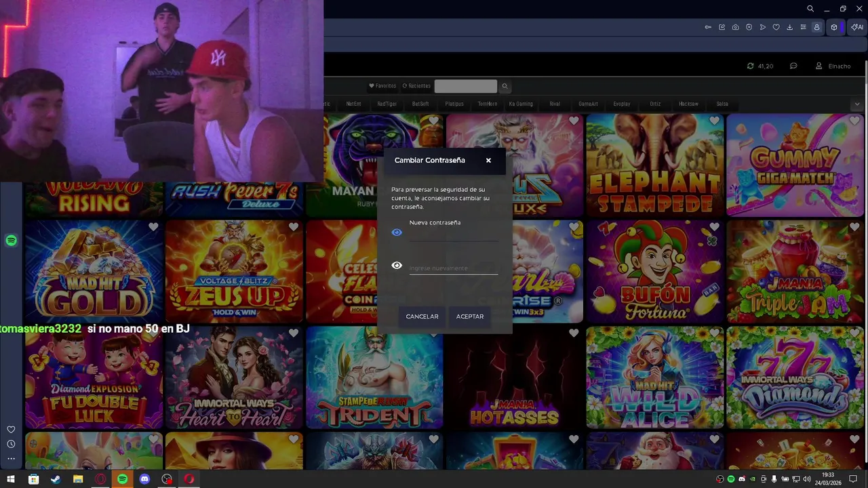Viewport: 868px width, 488px height.
Task: Click the game search text box
Action: pyautogui.click(x=465, y=86)
